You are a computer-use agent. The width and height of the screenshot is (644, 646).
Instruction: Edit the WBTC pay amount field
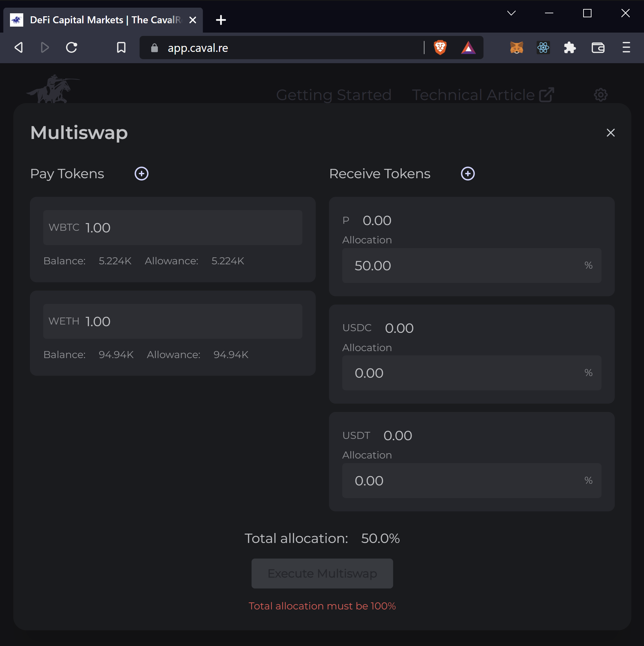click(x=172, y=228)
